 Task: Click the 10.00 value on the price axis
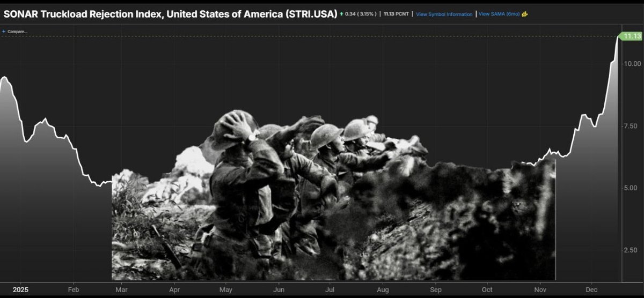[632, 64]
